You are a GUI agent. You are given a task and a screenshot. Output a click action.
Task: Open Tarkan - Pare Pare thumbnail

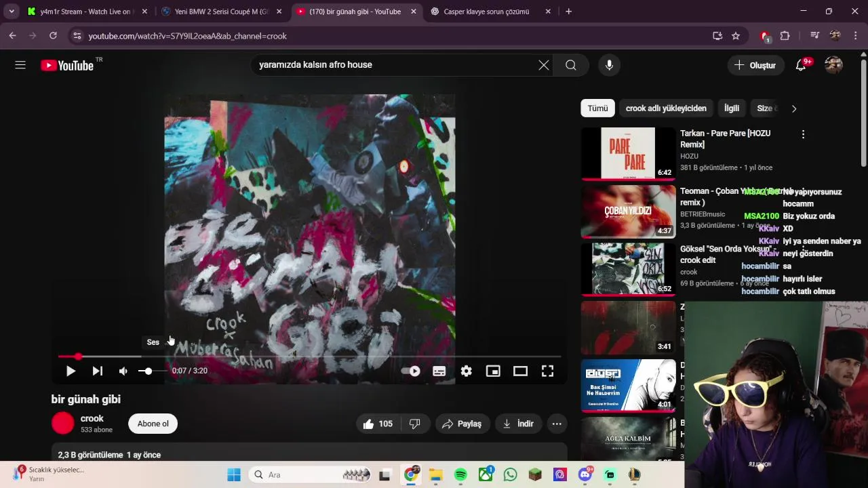point(628,153)
